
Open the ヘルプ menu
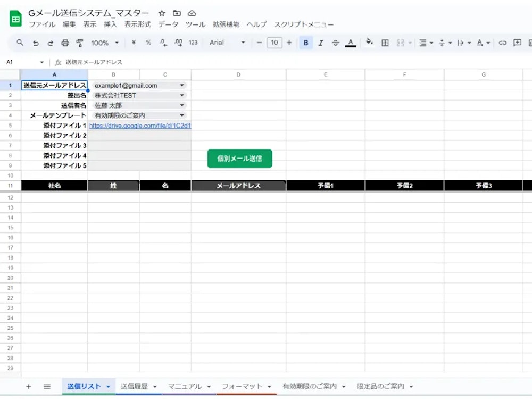256,24
